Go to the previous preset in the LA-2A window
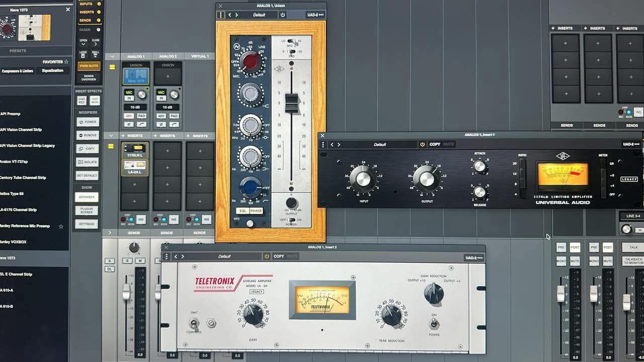Screen dimensions: 644x362 coord(176,256)
